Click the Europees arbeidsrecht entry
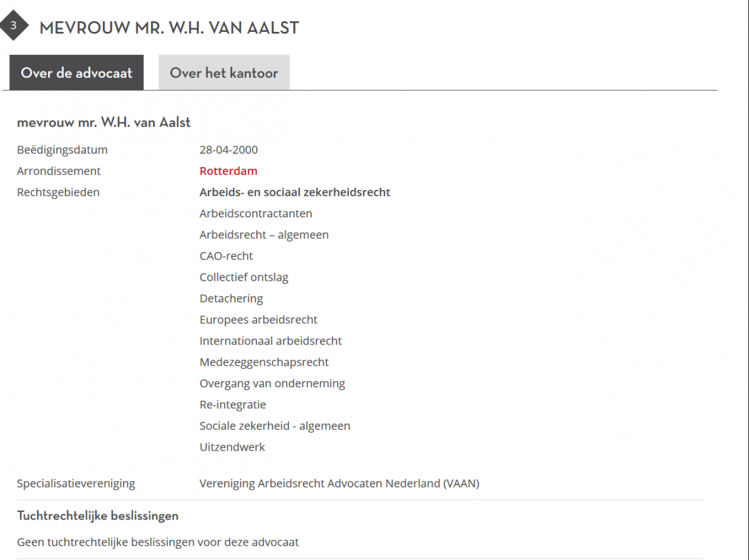Screen dimensions: 749x560 point(258,319)
